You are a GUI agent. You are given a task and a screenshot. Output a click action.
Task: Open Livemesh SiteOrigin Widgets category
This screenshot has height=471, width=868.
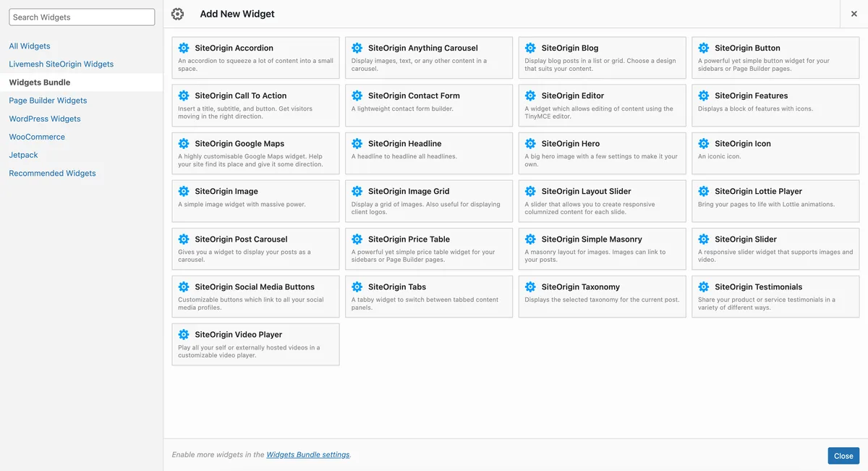(x=61, y=64)
